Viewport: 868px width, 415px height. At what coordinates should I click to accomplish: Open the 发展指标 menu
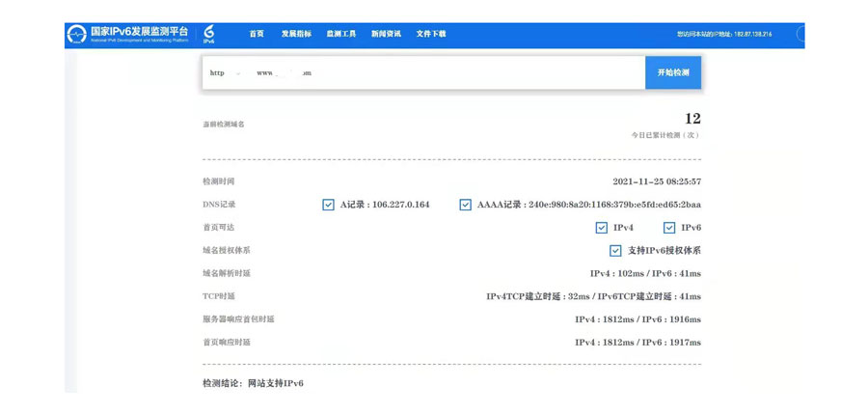296,34
